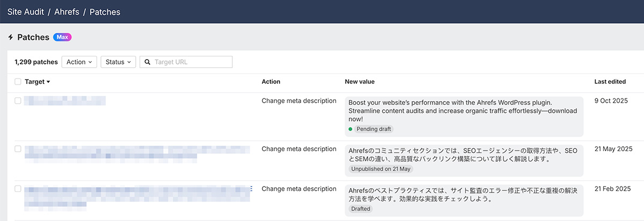Click the Max plan badge
This screenshot has width=644, height=221.
[x=62, y=37]
